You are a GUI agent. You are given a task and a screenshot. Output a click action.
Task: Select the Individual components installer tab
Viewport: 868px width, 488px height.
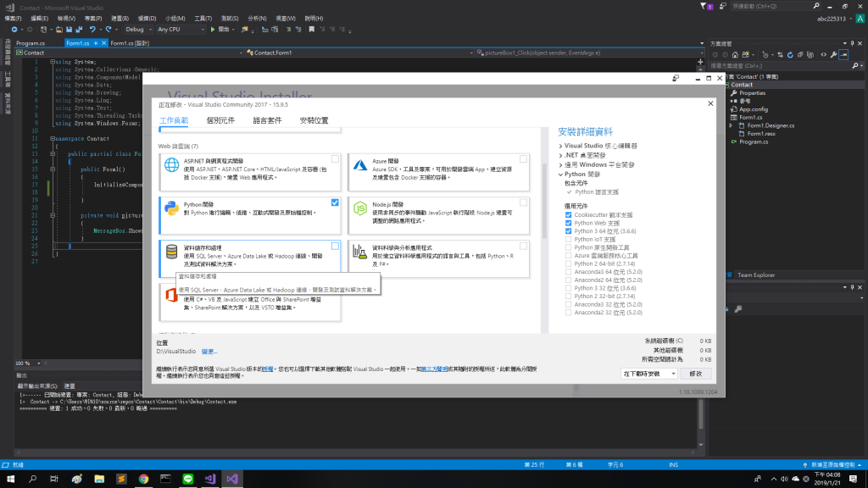pos(220,120)
